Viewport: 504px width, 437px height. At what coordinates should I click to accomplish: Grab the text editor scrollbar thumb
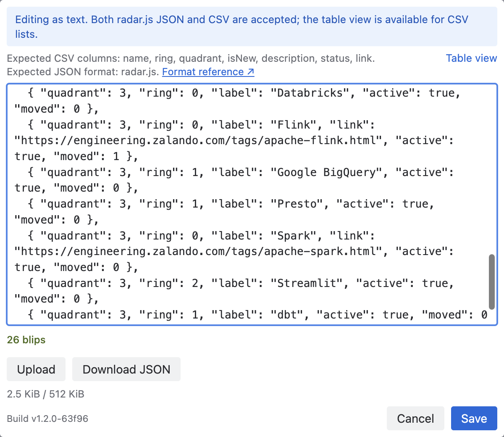(492, 282)
